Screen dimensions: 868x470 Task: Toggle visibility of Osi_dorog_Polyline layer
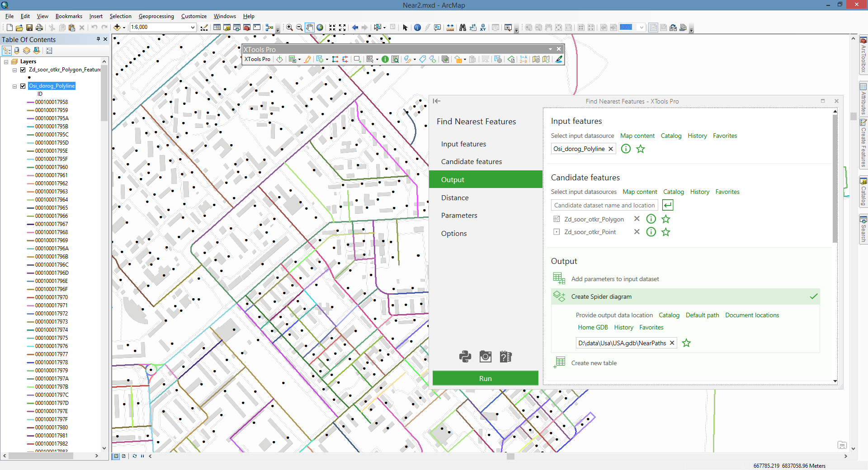pos(23,86)
